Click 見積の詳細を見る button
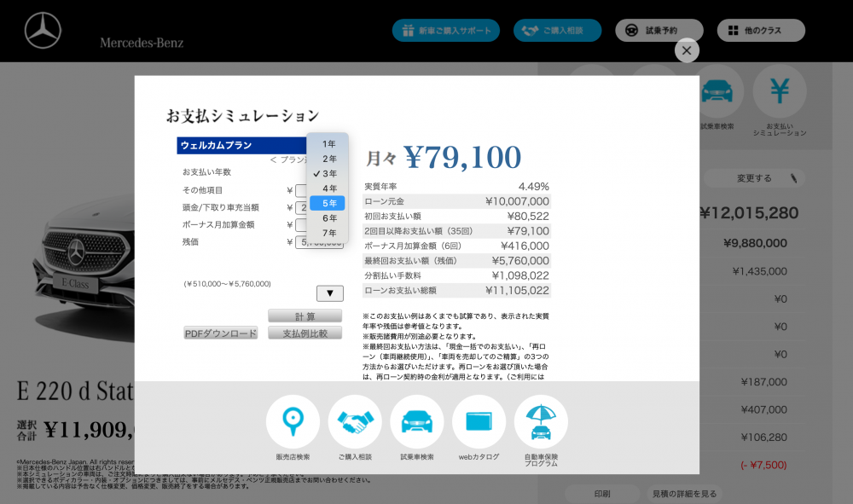 pos(684,494)
